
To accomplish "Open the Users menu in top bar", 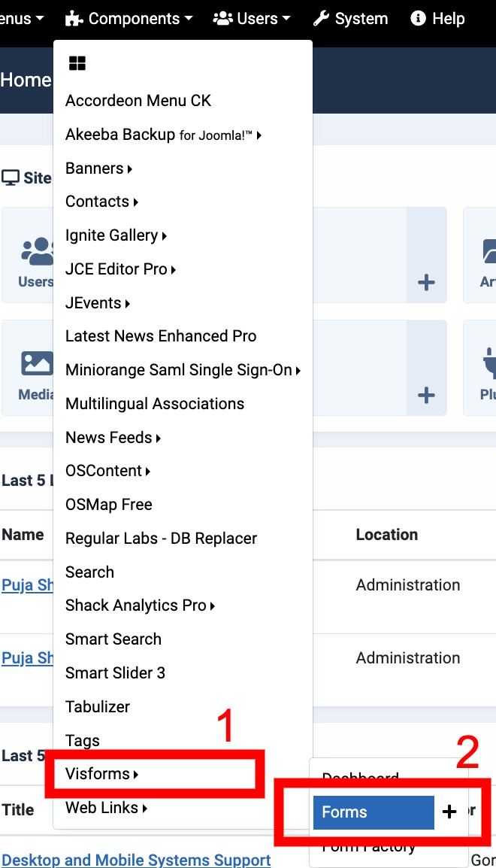I will tap(252, 19).
